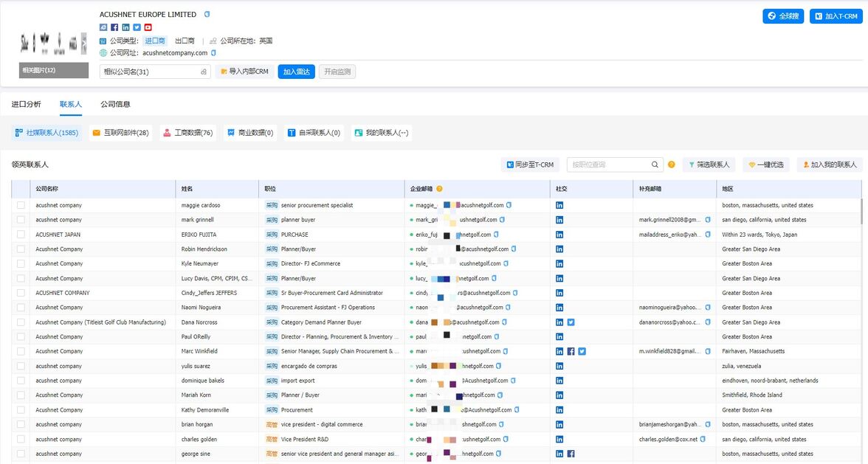Click the search magnifier in position query box
Viewport: 868px width, 464px height.
[655, 165]
